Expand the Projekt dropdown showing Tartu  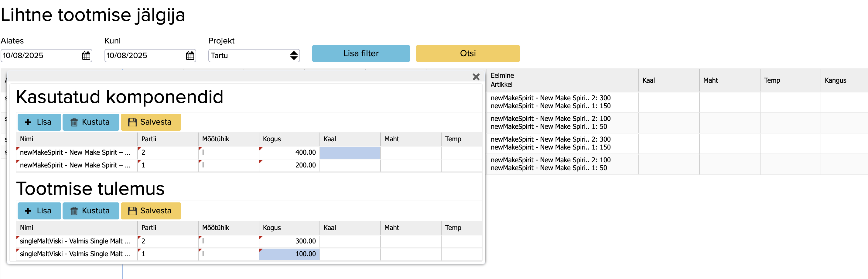(x=254, y=56)
